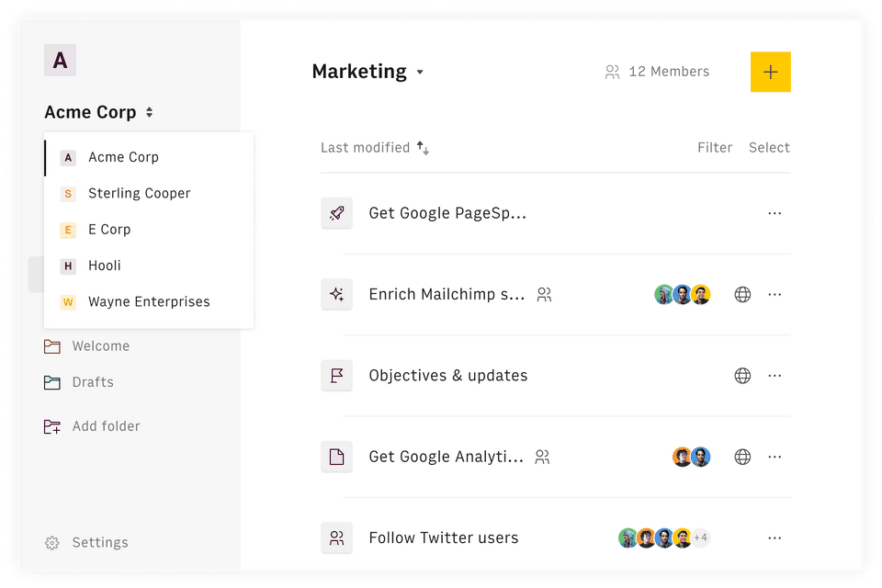Viewport: 882px width, 588px height.
Task: Collapse the Acme Corp workspace switcher
Action: [x=149, y=112]
